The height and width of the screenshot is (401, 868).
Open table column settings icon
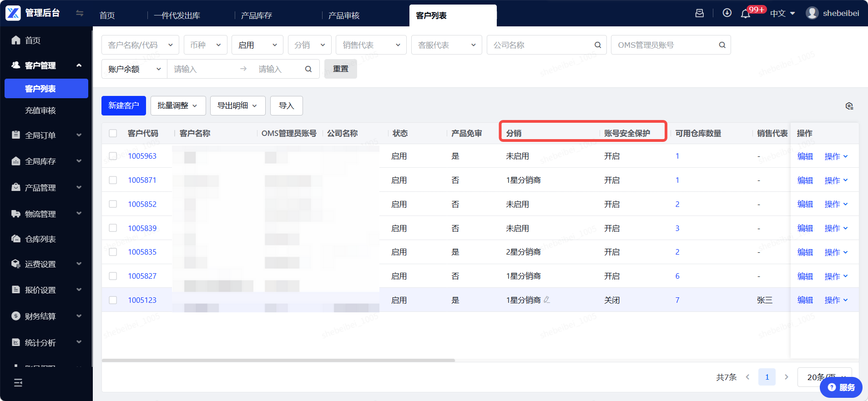849,106
